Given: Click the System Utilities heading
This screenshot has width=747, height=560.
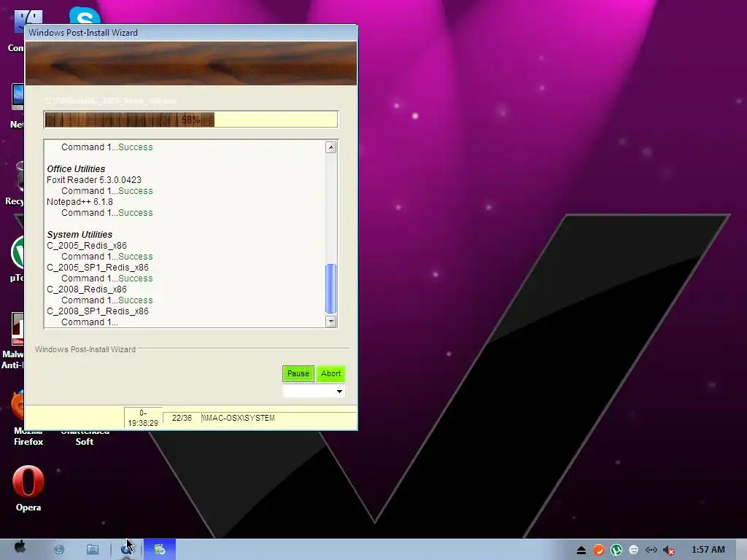Looking at the screenshot, I should tap(80, 235).
